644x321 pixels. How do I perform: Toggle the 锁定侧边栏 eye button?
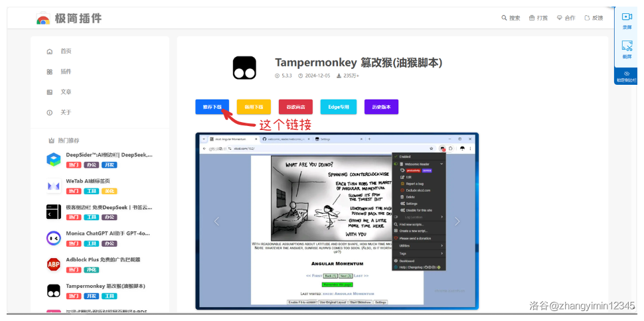pos(627,76)
